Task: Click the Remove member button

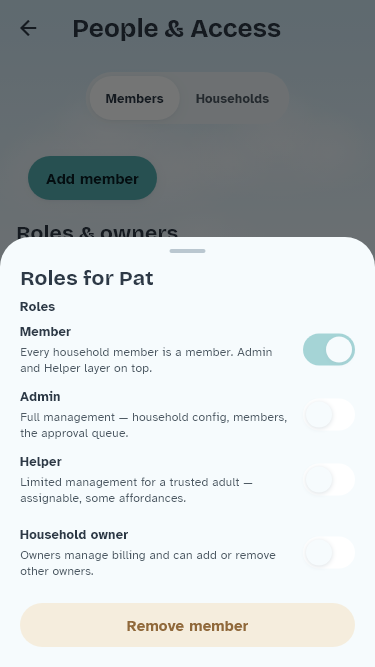Action: pyautogui.click(x=188, y=625)
